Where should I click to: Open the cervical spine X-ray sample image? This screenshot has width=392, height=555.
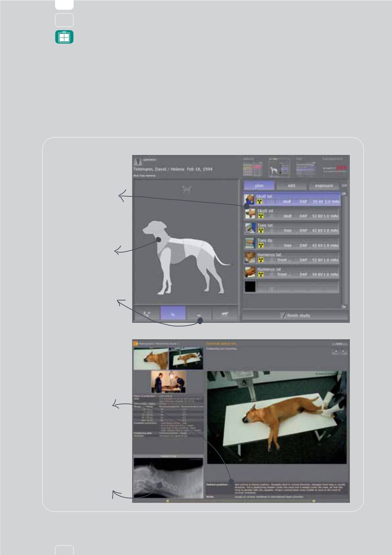coord(168,478)
